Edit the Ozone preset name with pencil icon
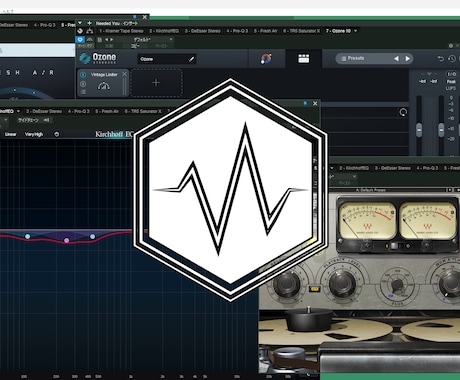The image size is (460, 380). [191, 59]
